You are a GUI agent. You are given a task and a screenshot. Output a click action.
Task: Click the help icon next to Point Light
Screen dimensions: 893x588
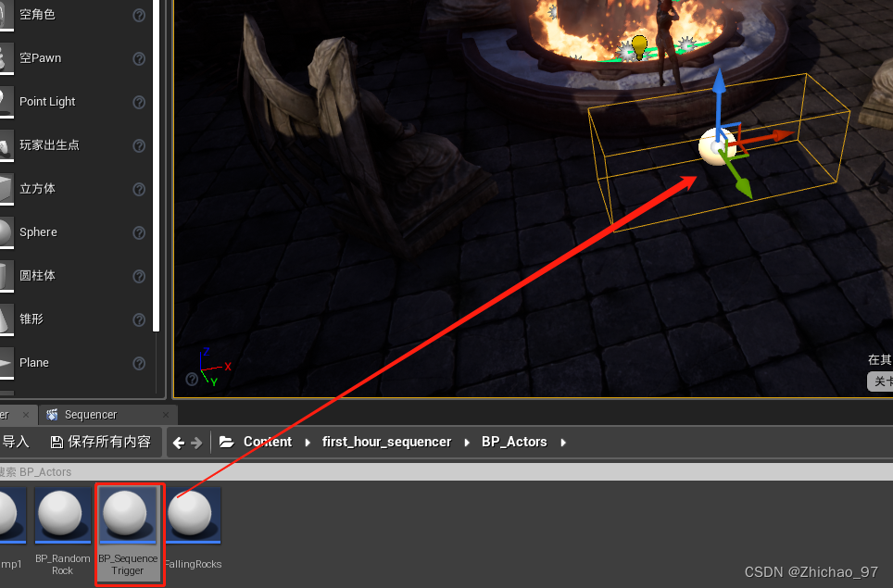point(139,102)
